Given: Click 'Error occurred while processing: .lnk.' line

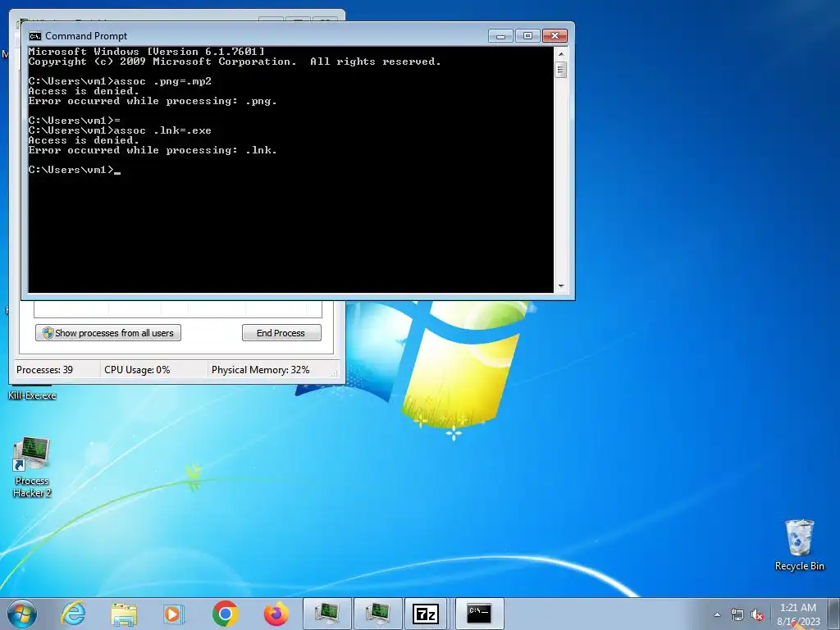Looking at the screenshot, I should pyautogui.click(x=153, y=151).
